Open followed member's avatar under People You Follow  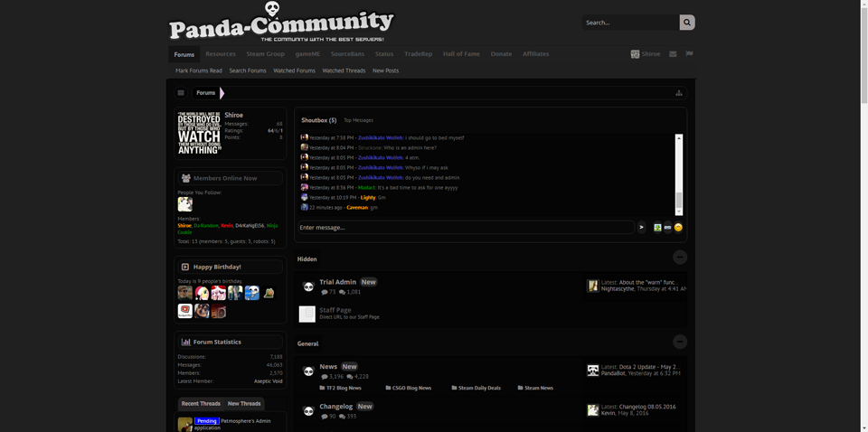pos(184,204)
